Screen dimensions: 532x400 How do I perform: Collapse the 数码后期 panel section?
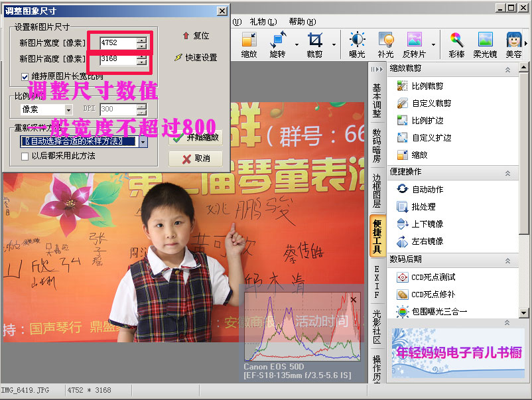[x=507, y=261]
